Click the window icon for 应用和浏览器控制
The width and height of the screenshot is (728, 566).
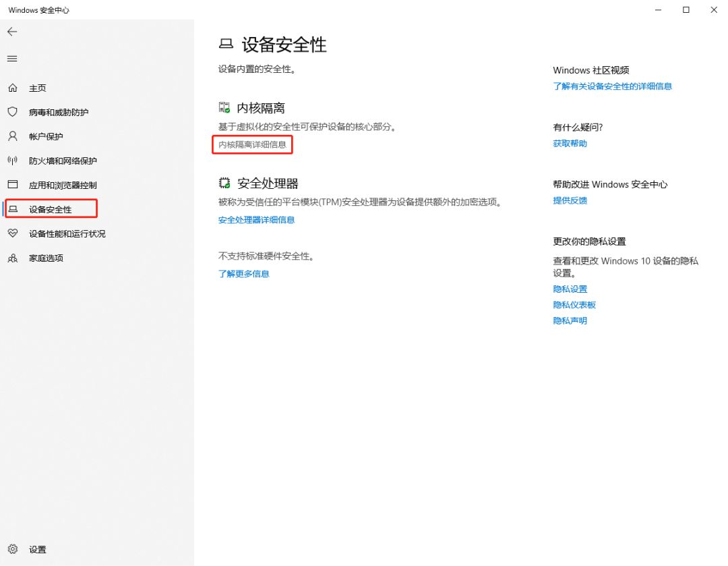[13, 185]
